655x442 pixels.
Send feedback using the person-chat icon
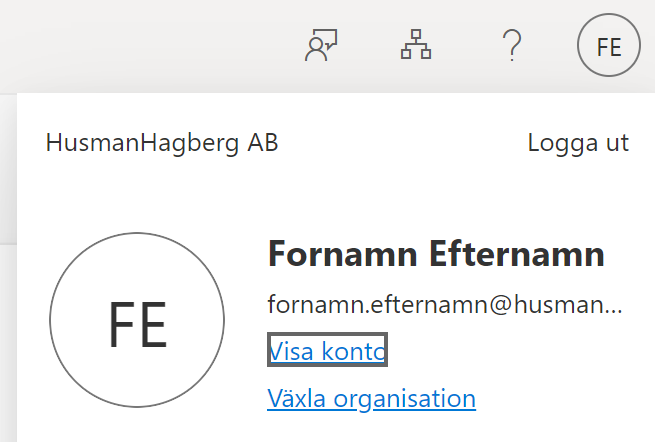coord(321,45)
